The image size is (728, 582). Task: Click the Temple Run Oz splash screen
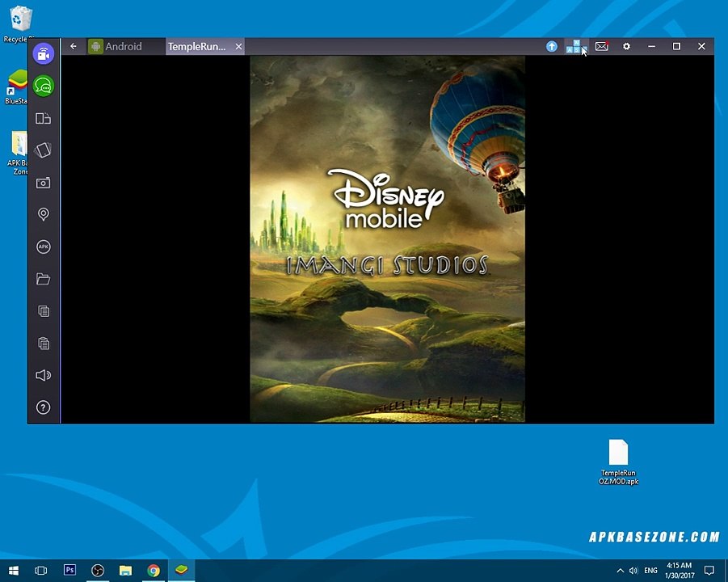point(388,239)
